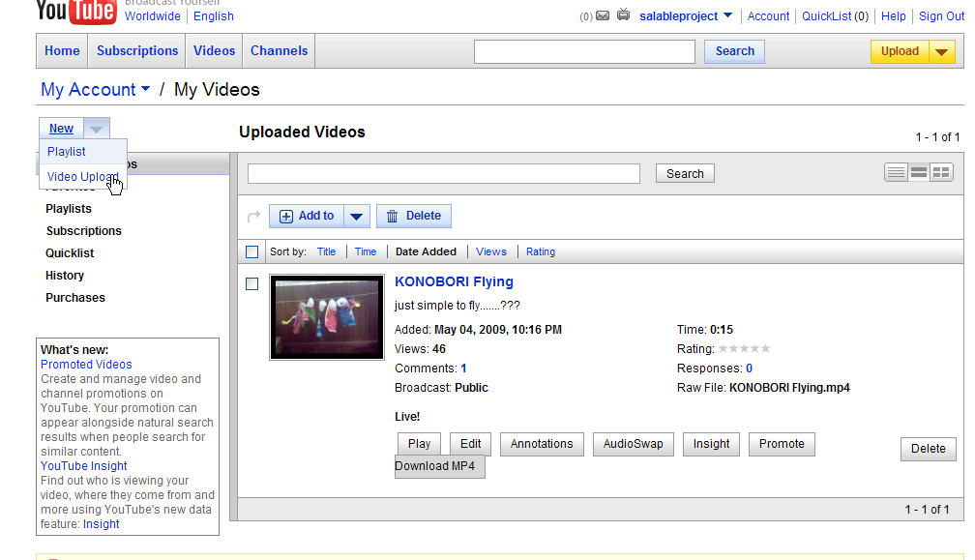The image size is (975, 560).
Task: Sort videos by Date Added
Action: coord(426,251)
